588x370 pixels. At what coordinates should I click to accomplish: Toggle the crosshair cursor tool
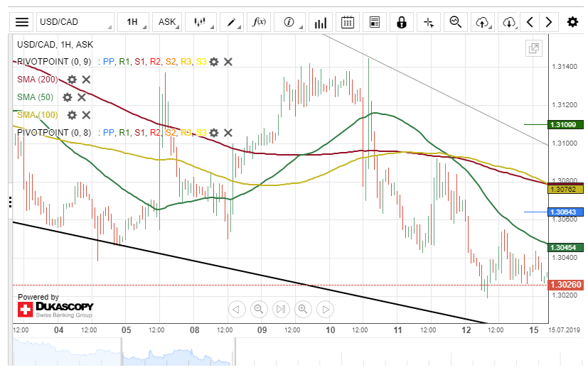point(428,22)
